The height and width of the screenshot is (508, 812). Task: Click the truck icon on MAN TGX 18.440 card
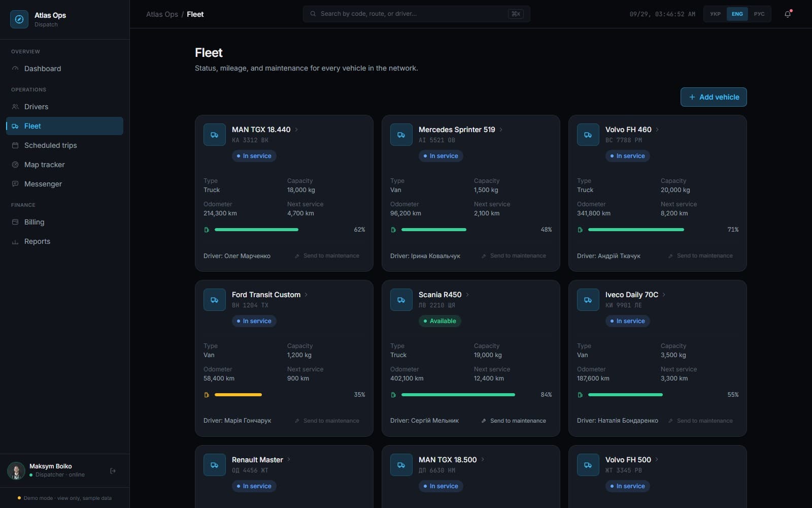[x=215, y=135]
